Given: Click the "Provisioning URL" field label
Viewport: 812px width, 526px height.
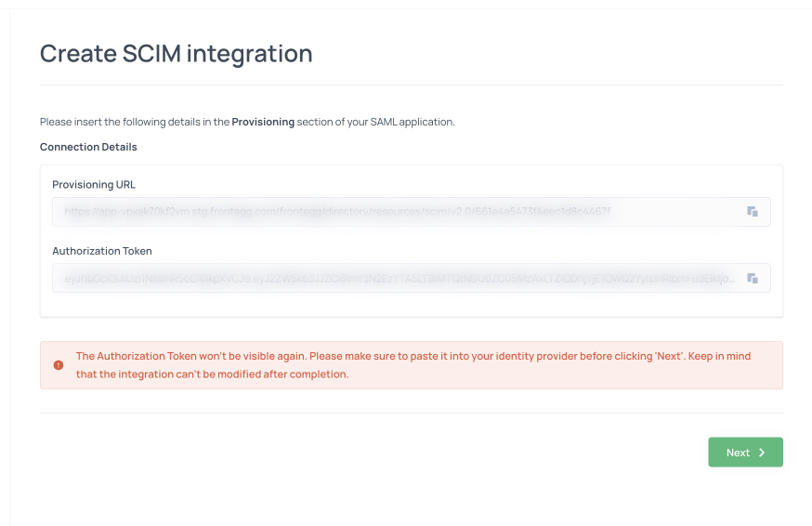Looking at the screenshot, I should coord(94,185).
